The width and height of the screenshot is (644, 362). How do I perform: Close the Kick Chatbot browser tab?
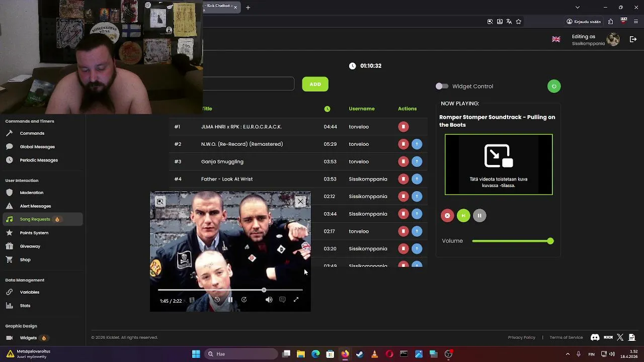(235, 8)
